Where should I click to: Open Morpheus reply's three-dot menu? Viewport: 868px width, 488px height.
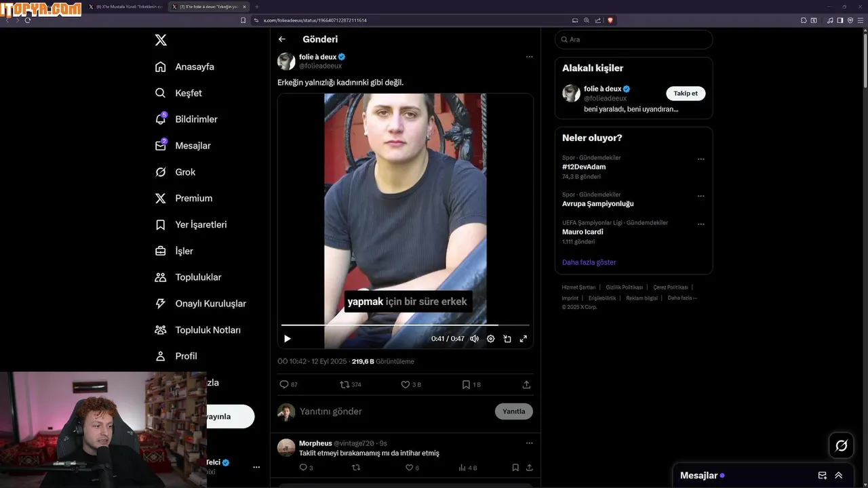click(x=529, y=443)
